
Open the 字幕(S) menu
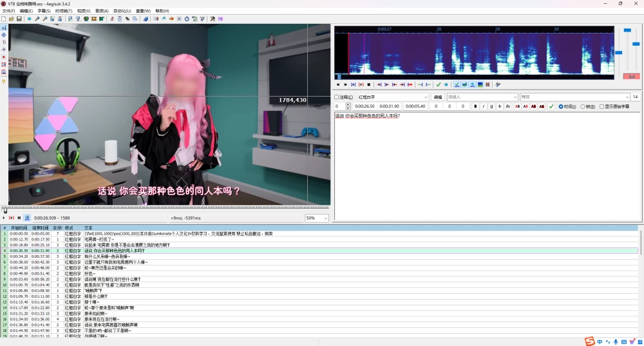(44, 11)
